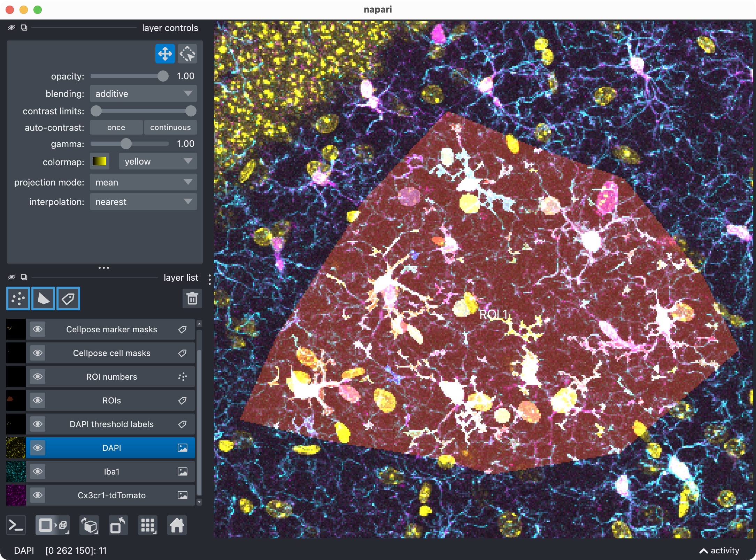Click the opacity slider handle
This screenshot has width=756, height=560.
pos(163,76)
